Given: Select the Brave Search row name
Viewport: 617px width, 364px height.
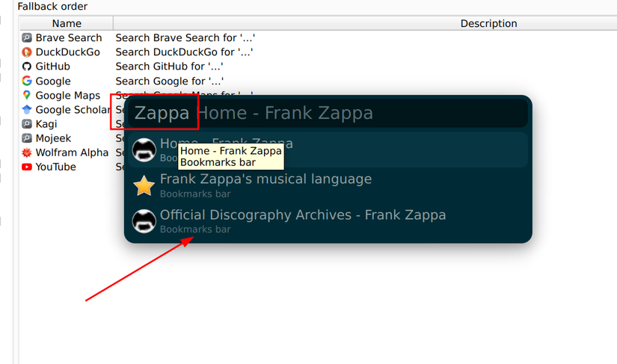Looking at the screenshot, I should 69,37.
